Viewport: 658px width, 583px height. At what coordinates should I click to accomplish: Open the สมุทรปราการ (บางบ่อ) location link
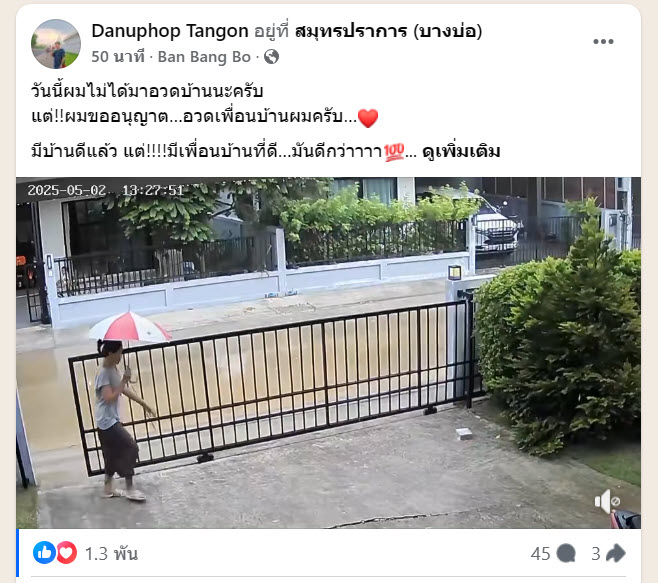click(x=389, y=31)
